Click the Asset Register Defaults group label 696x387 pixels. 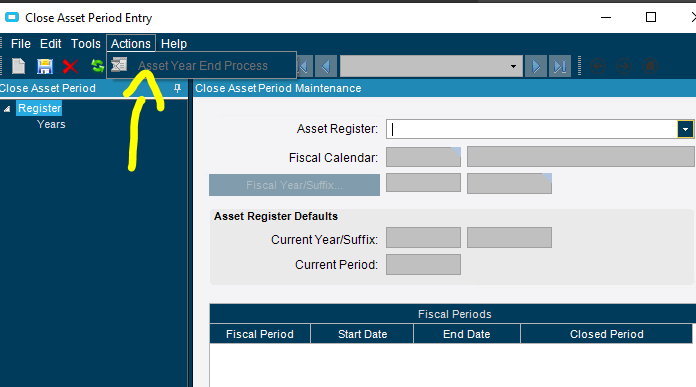(276, 216)
